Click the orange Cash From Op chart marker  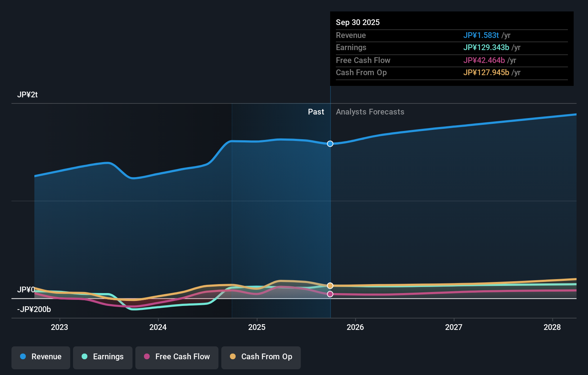[330, 285]
